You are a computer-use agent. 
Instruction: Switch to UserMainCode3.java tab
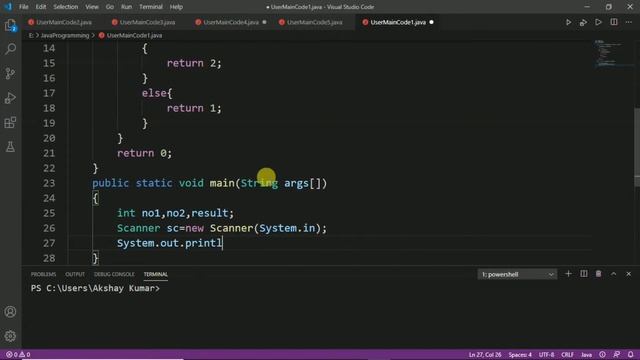pyautogui.click(x=147, y=22)
